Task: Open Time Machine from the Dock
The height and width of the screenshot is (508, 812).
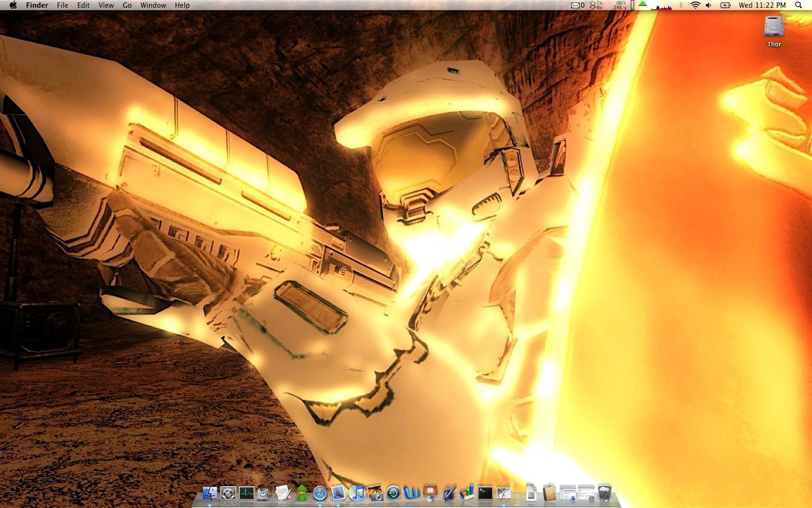Action: pyautogui.click(x=393, y=493)
